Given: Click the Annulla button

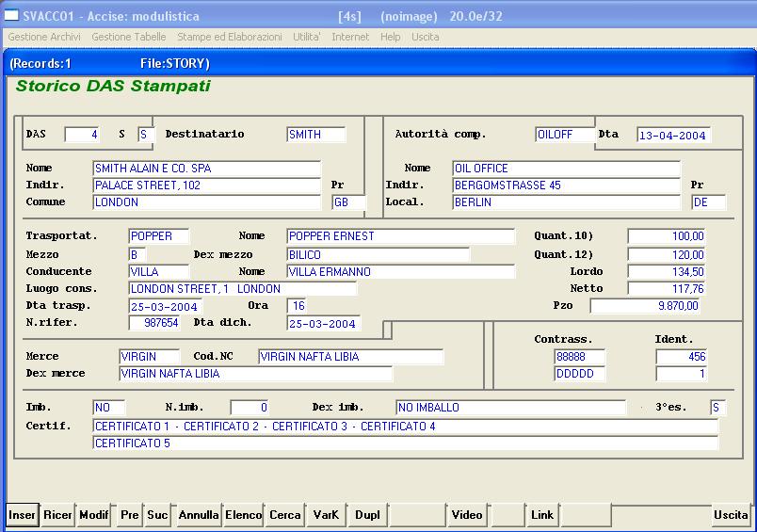Looking at the screenshot, I should pyautogui.click(x=199, y=515).
